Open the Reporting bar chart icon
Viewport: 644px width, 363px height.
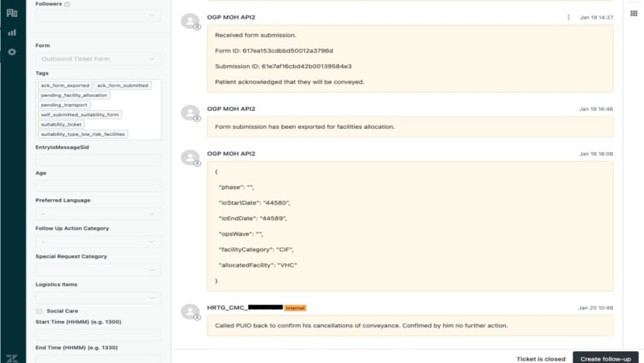click(x=12, y=33)
